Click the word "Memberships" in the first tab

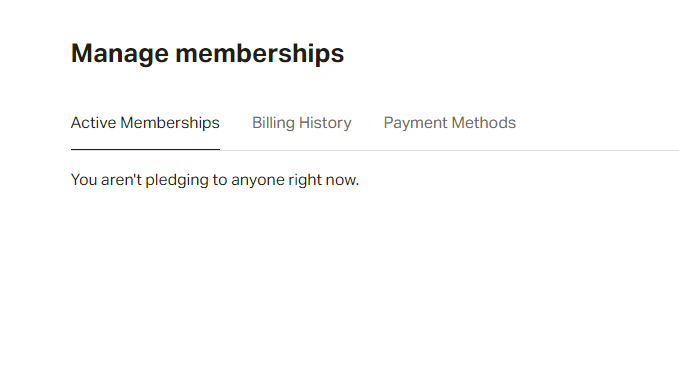[170, 123]
